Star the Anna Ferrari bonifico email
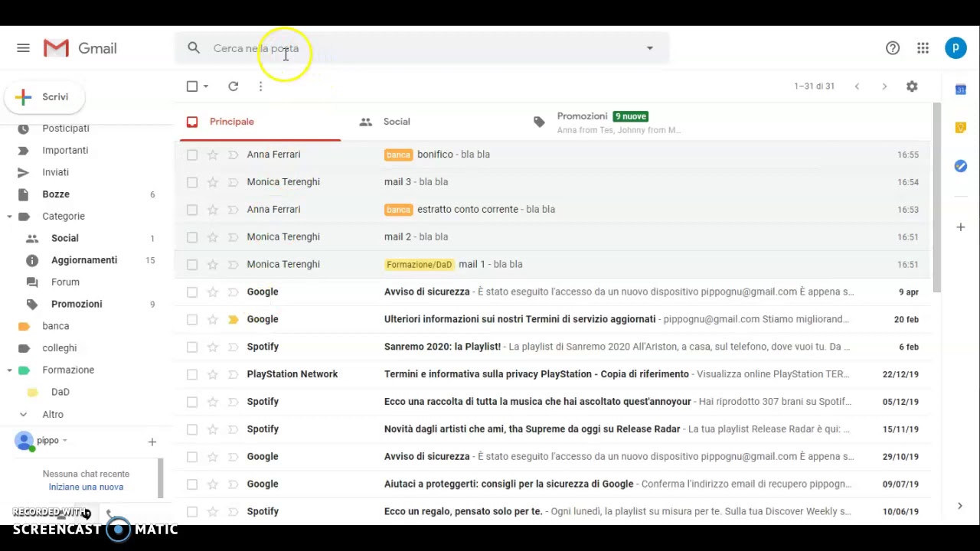980x551 pixels. pyautogui.click(x=213, y=155)
